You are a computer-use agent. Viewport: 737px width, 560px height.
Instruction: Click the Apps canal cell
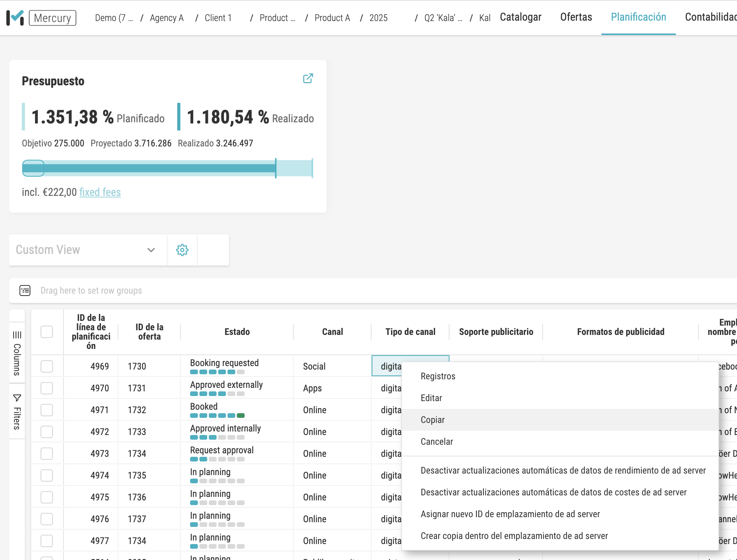point(332,388)
